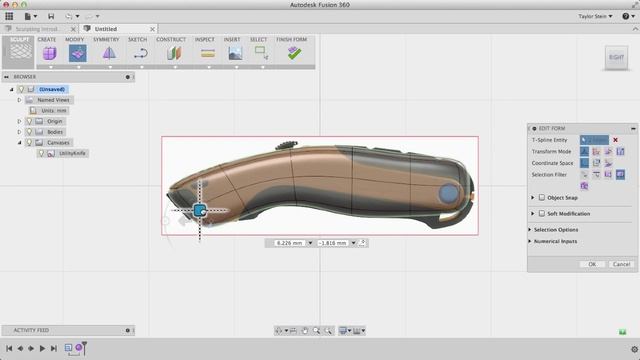Switch to Sculpting Introduction tab
640x360 pixels.
[x=37, y=29]
